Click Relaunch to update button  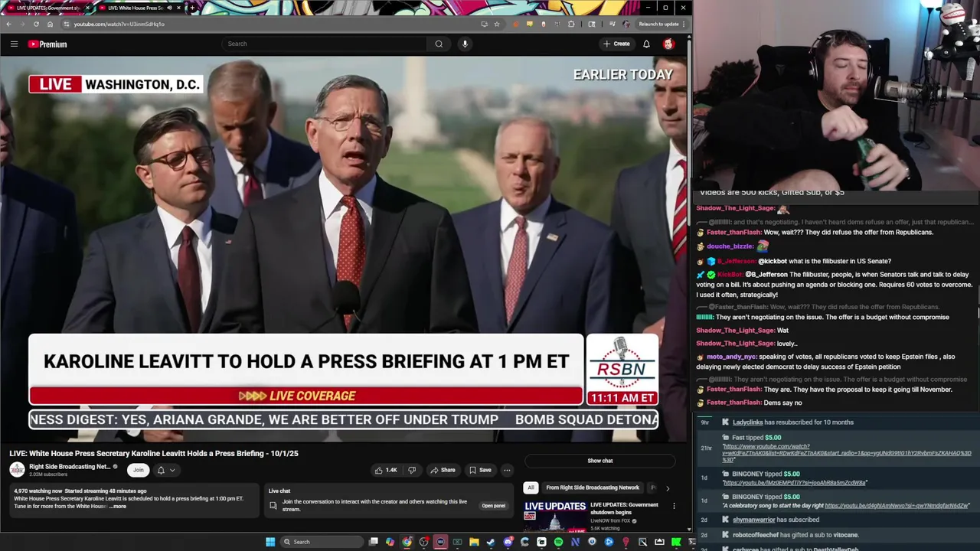tap(660, 24)
